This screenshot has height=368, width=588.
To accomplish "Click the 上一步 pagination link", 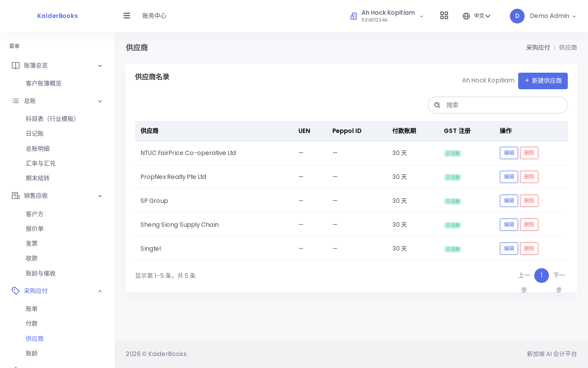I will coord(524,282).
